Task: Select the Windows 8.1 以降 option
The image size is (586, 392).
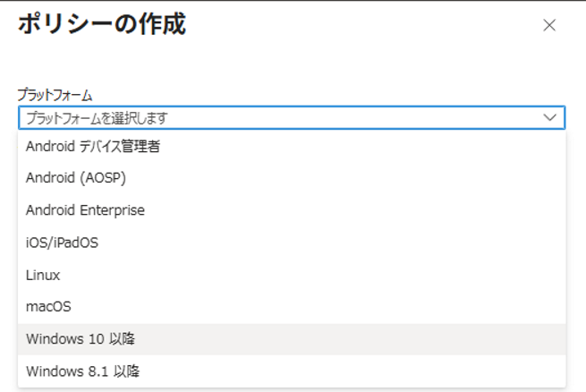Action: [82, 371]
